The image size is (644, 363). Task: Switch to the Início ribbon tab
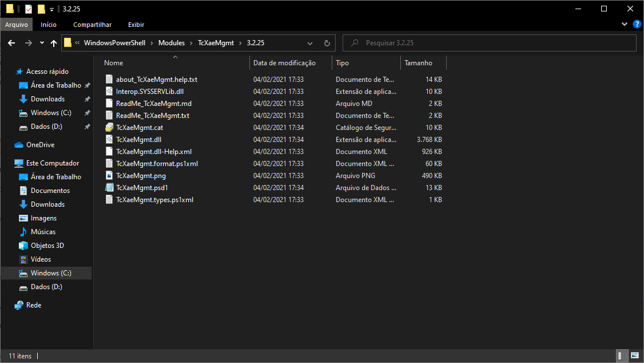(x=49, y=25)
